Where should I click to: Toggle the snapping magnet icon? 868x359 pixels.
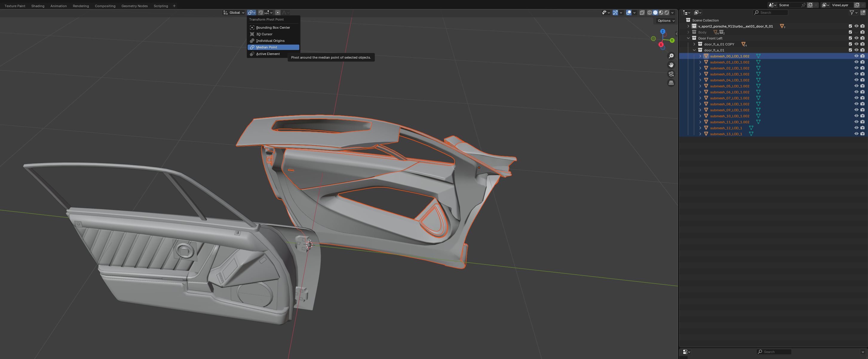[260, 13]
